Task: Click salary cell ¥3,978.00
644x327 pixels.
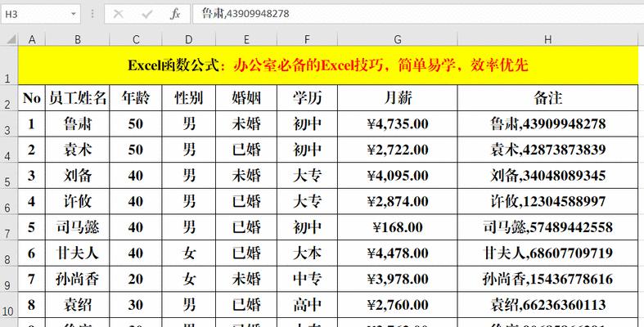Action: (397, 279)
